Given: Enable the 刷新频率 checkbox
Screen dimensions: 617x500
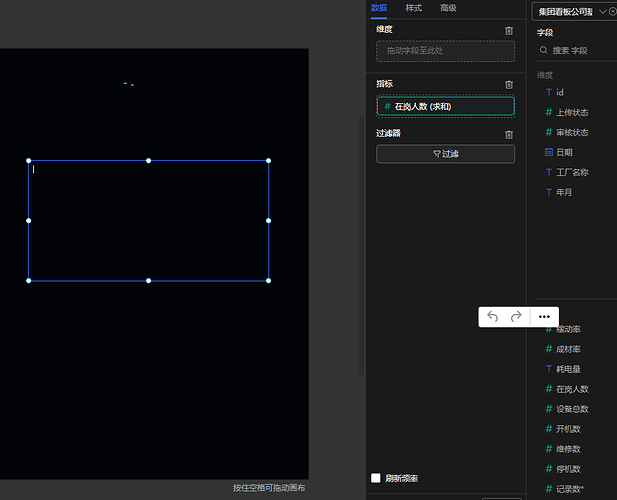Looking at the screenshot, I should [x=376, y=479].
